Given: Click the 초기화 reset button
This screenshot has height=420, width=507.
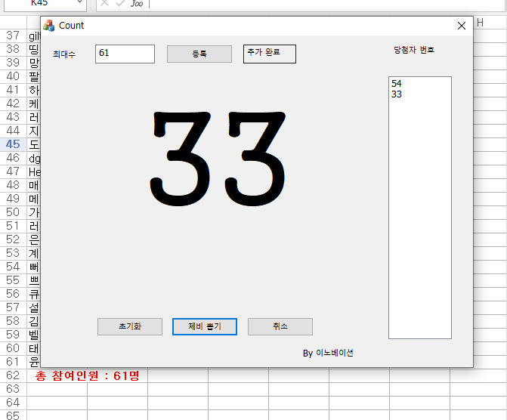Looking at the screenshot, I should click(x=130, y=326).
